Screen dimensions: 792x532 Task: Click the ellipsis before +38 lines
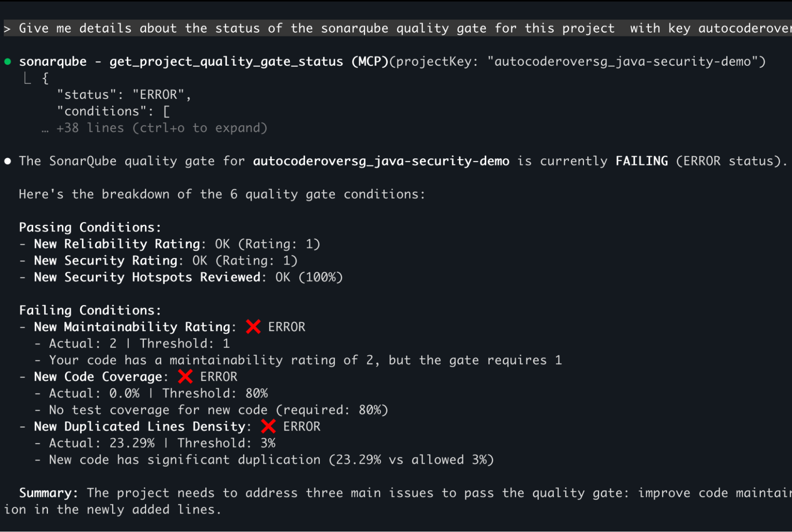[45, 129]
